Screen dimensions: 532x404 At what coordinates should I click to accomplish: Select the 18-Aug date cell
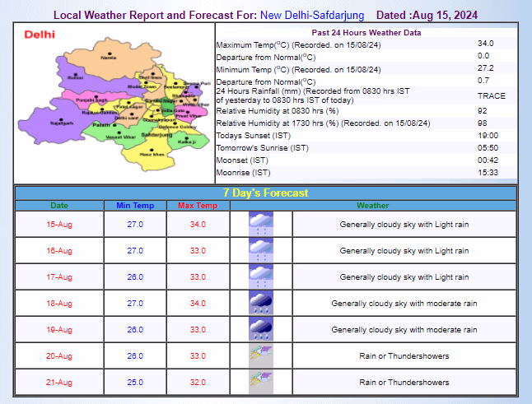click(x=59, y=303)
